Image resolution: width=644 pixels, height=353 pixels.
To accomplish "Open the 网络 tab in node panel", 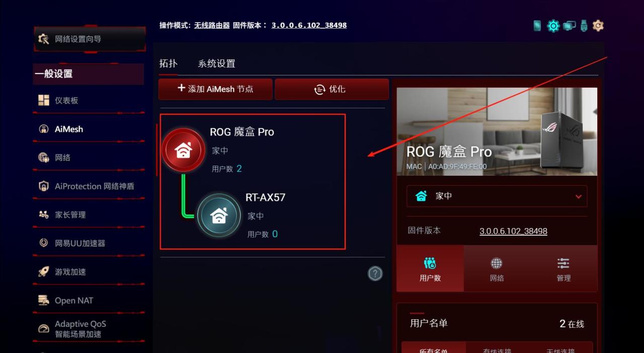I will pos(497,269).
